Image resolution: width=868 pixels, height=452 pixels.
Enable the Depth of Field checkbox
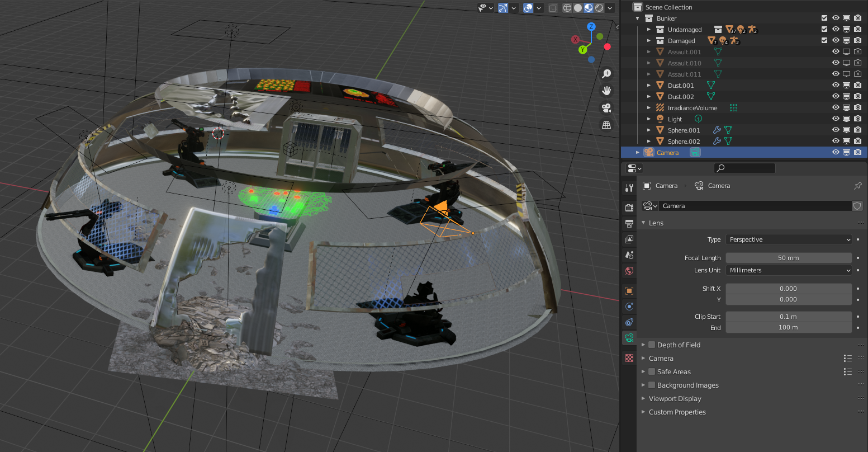652,345
